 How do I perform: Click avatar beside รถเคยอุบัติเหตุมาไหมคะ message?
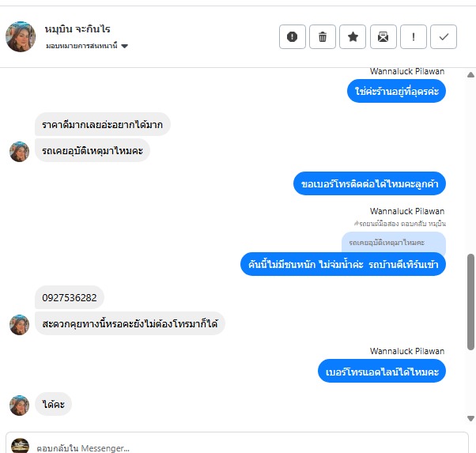pyautogui.click(x=20, y=152)
